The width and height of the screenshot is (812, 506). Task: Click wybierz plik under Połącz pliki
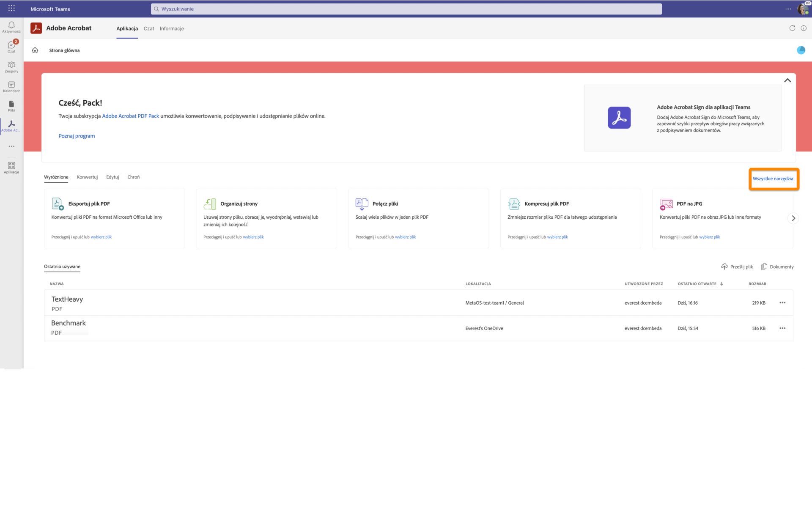pyautogui.click(x=405, y=237)
